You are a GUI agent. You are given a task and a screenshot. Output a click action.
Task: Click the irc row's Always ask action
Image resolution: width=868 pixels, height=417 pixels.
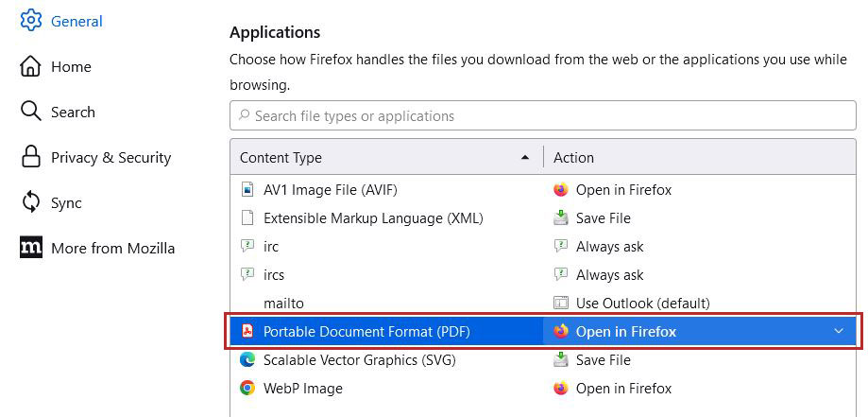[x=609, y=246]
